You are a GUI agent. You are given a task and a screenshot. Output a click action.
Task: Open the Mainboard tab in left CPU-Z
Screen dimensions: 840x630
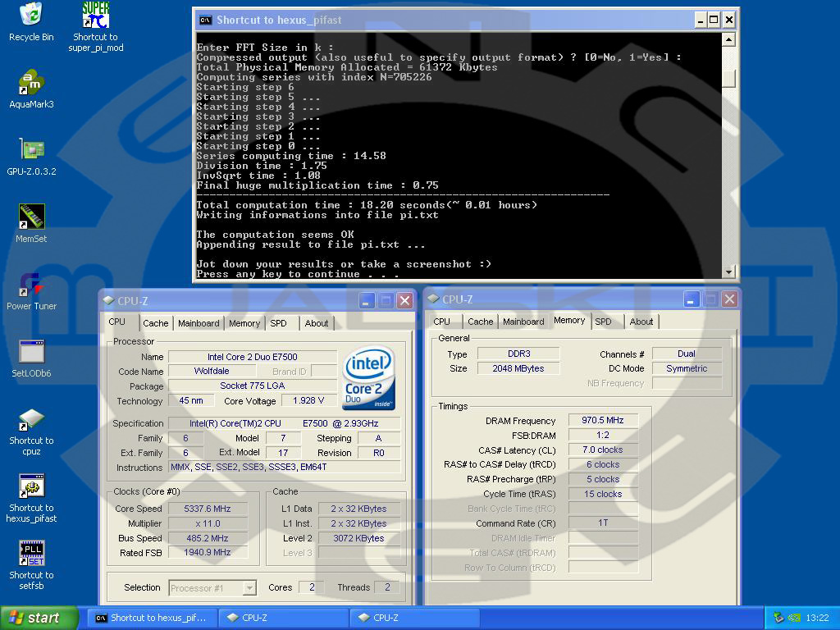click(199, 323)
